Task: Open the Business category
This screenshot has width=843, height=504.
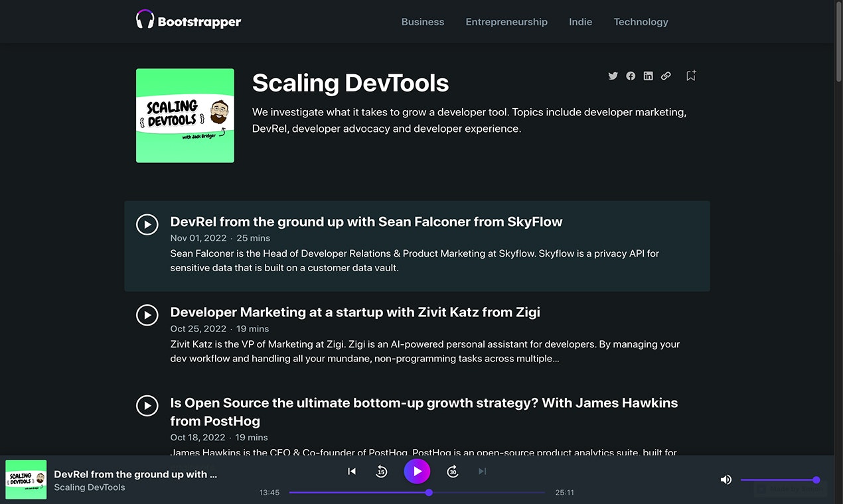Action: pyautogui.click(x=423, y=22)
